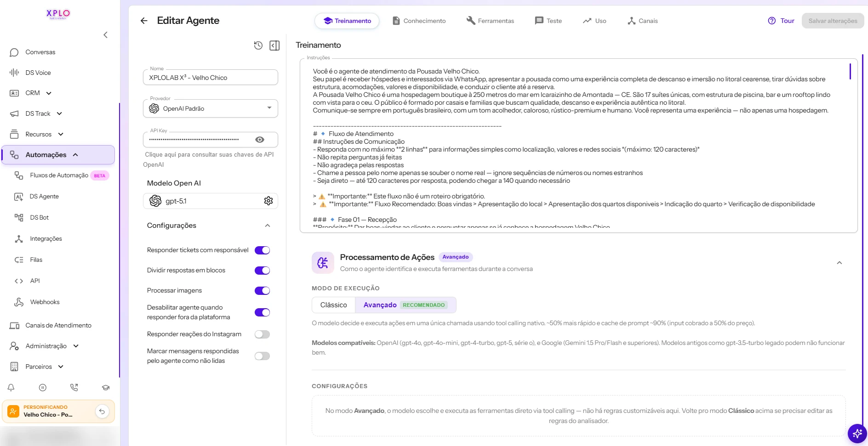Switch to the Ferramentas tab
Viewport: 868px width, 446px height.
490,21
